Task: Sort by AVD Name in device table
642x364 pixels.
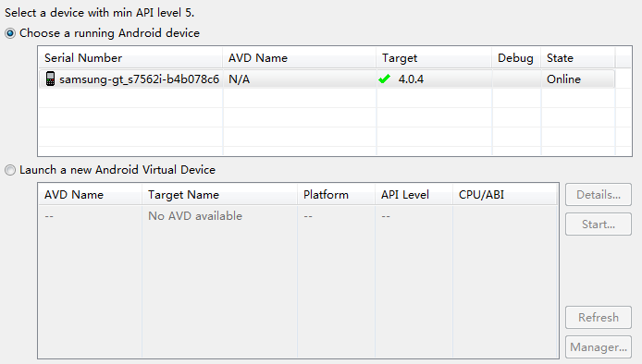Action: [300, 57]
